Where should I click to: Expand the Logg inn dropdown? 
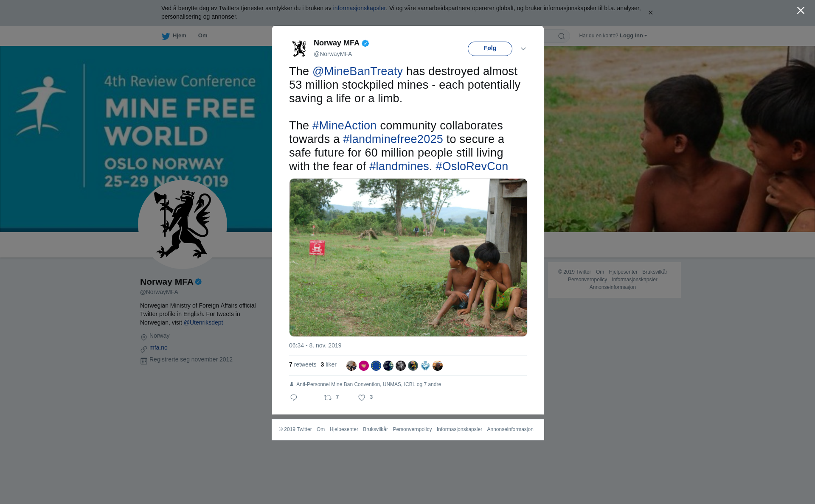[633, 36]
